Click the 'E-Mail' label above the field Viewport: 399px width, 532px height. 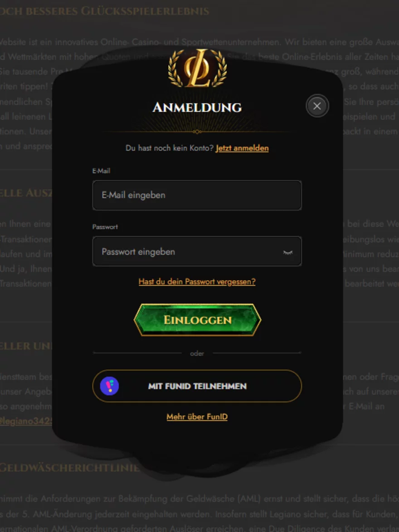101,171
